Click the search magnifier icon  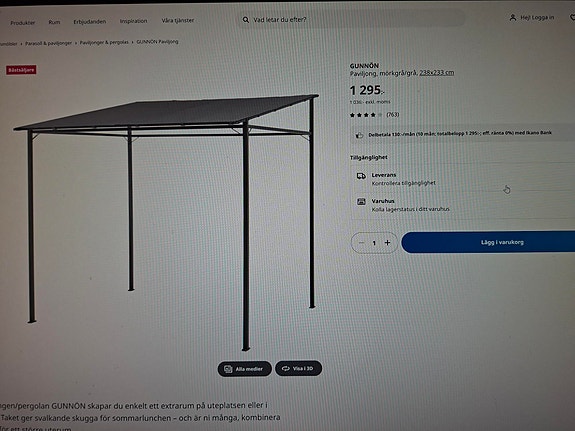[246, 20]
